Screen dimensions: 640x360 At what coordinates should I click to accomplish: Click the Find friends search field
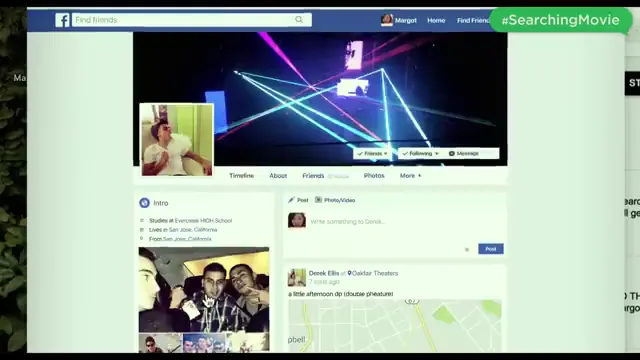tap(192, 20)
